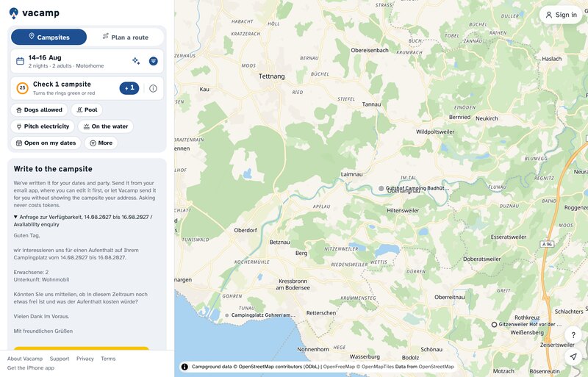This screenshot has width=588, height=377.
Task: Click the locate me arrow button
Action: (573, 356)
